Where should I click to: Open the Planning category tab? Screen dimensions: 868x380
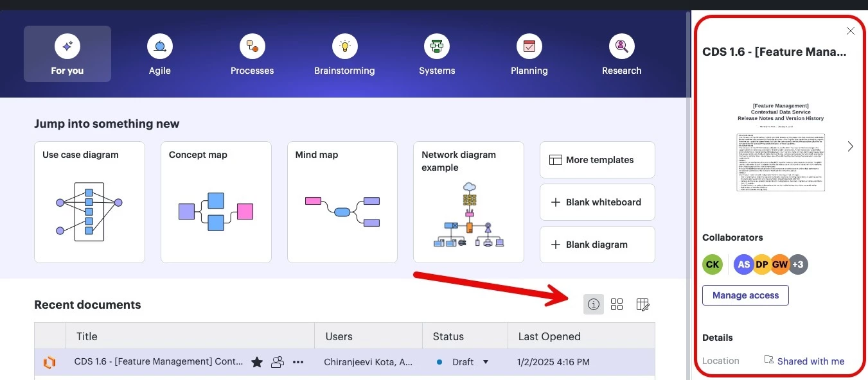529,54
